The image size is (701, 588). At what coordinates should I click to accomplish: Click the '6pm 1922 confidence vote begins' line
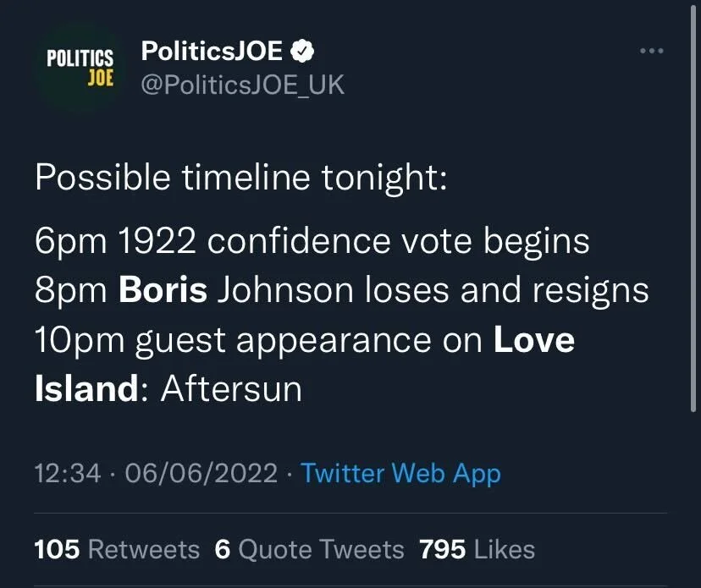312,242
